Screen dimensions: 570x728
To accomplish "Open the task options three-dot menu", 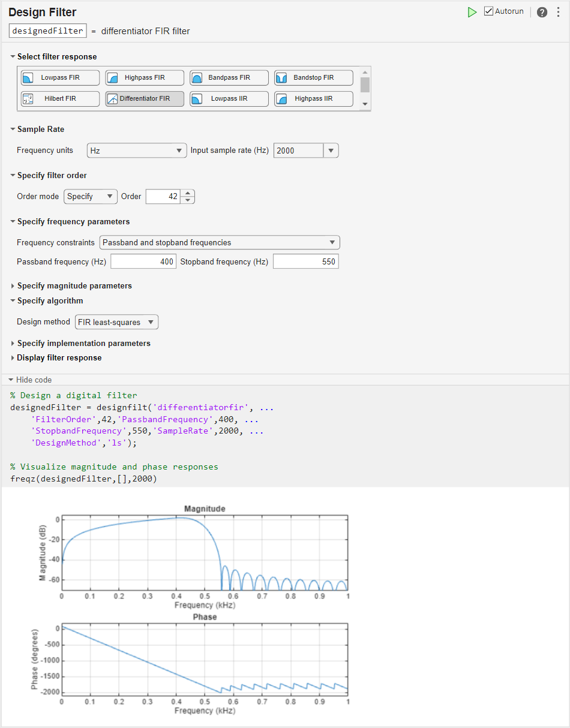I will [559, 11].
